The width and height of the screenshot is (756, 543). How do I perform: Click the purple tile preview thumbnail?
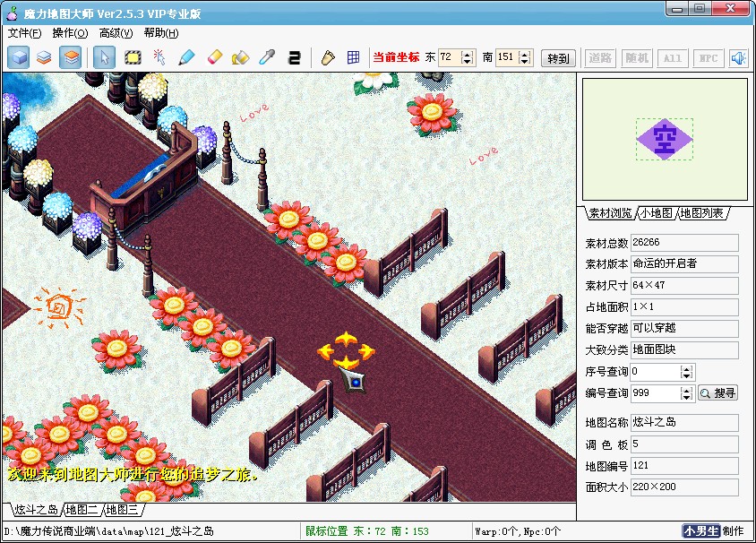pos(664,139)
